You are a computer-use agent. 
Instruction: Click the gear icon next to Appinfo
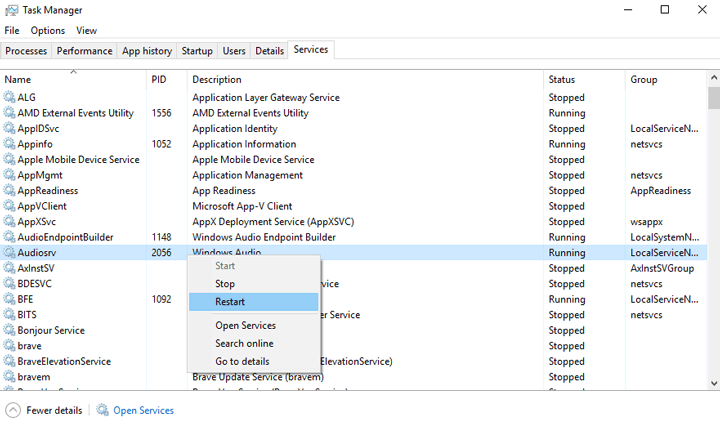tap(10, 144)
